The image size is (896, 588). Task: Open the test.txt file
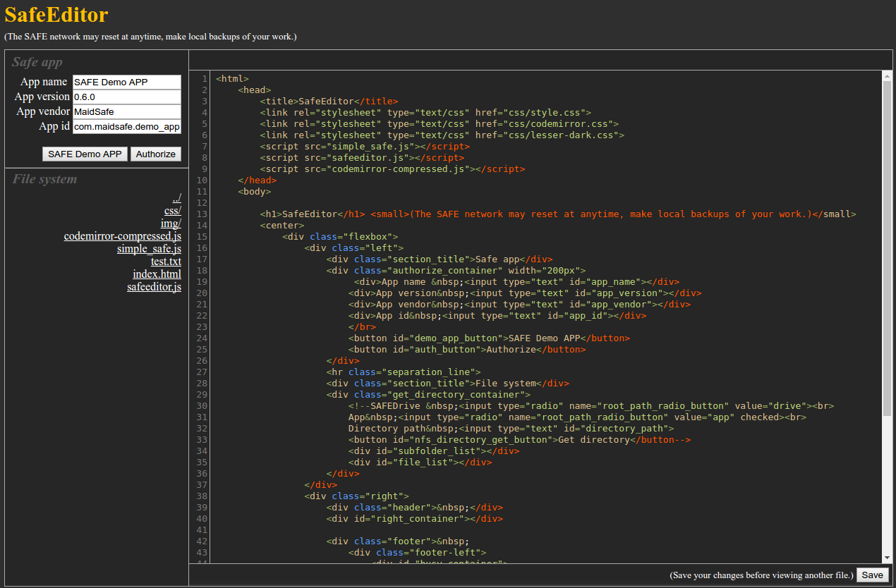pyautogui.click(x=166, y=262)
